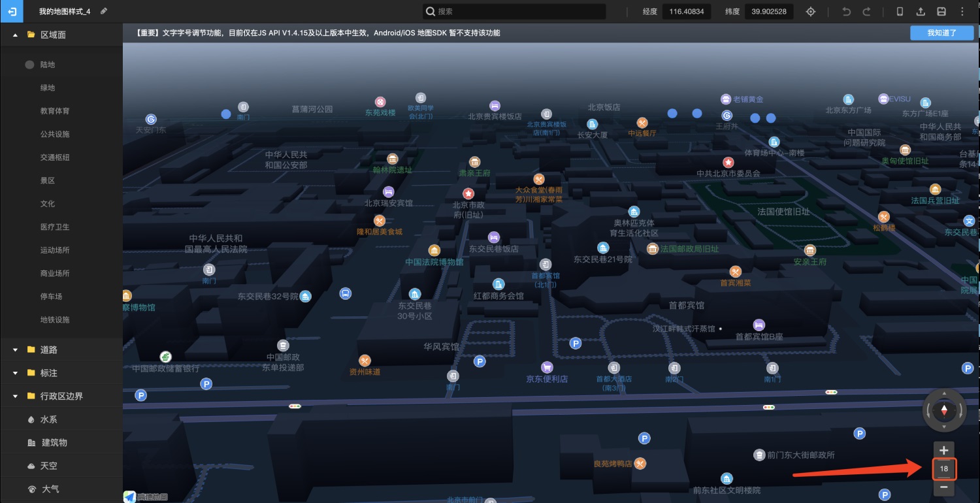The height and width of the screenshot is (503, 980).
Task: Click the 首都宾馆B座 hotel marker
Action: (759, 325)
